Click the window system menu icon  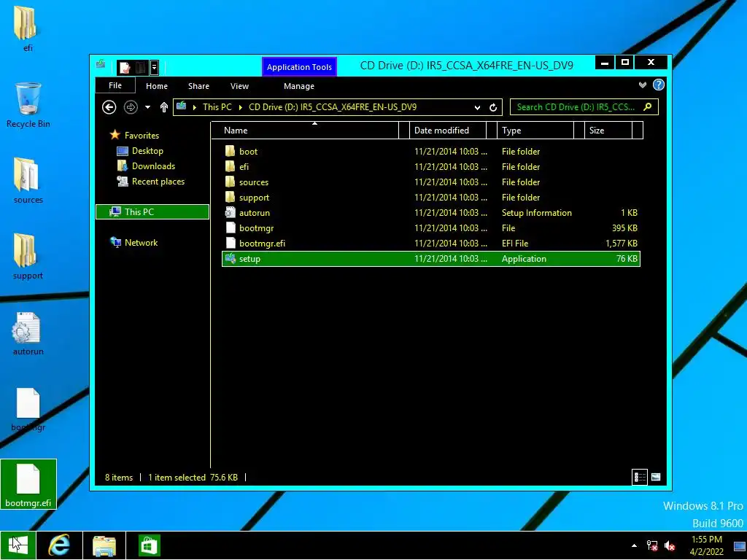tap(101, 64)
